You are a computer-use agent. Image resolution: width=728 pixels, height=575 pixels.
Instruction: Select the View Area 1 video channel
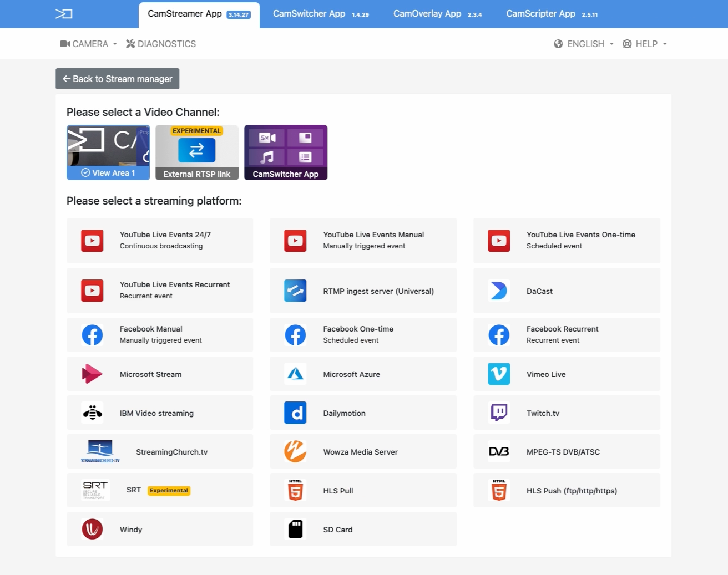(x=108, y=152)
